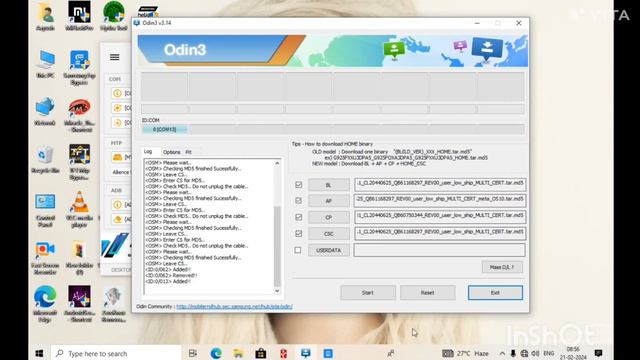Click the Reset button

coord(427,293)
